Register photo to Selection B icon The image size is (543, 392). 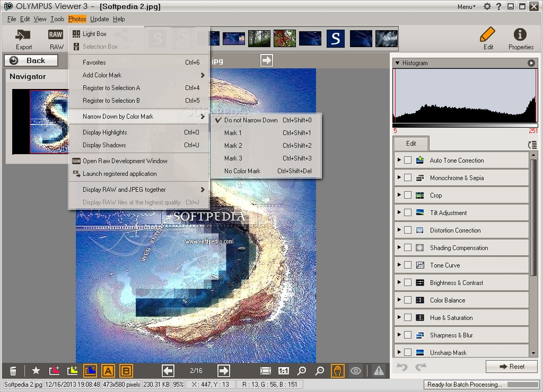[x=126, y=371]
